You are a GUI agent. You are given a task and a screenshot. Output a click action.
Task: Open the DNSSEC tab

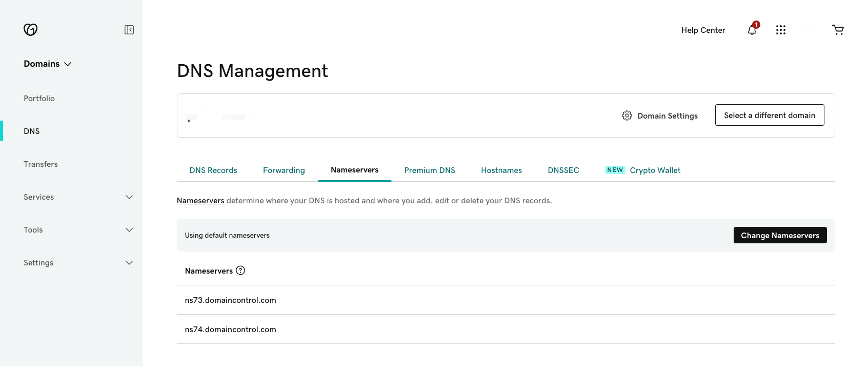click(x=563, y=170)
